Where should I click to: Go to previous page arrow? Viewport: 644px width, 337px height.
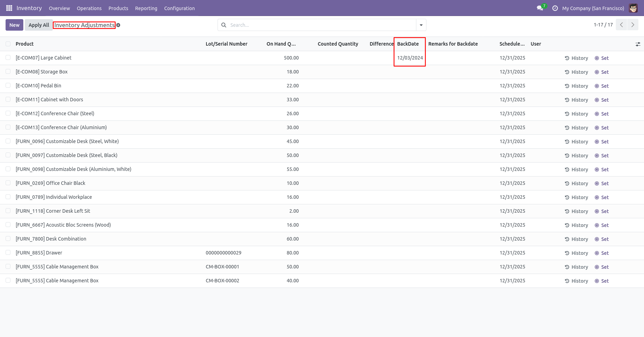click(x=621, y=25)
